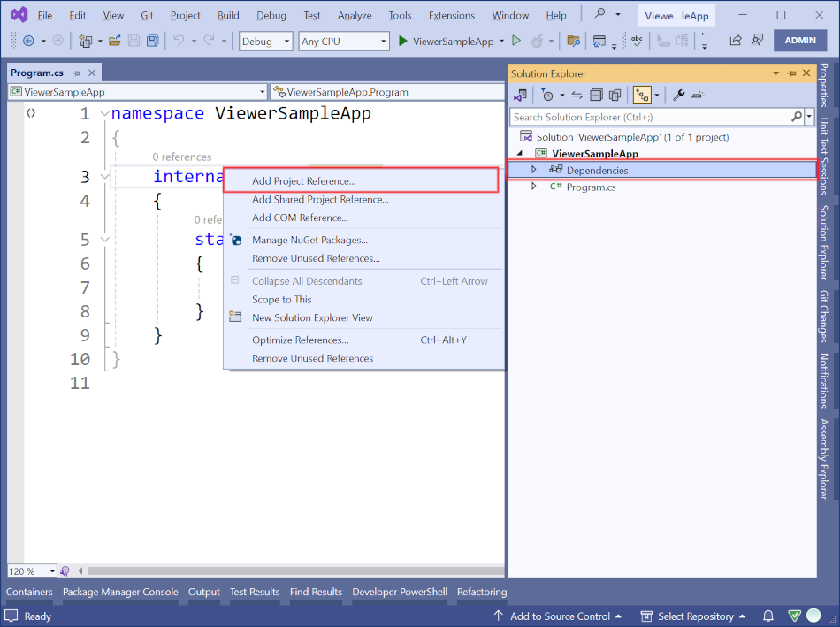Click the Save All disks icon
Image resolution: width=840 pixels, height=627 pixels.
(x=153, y=41)
